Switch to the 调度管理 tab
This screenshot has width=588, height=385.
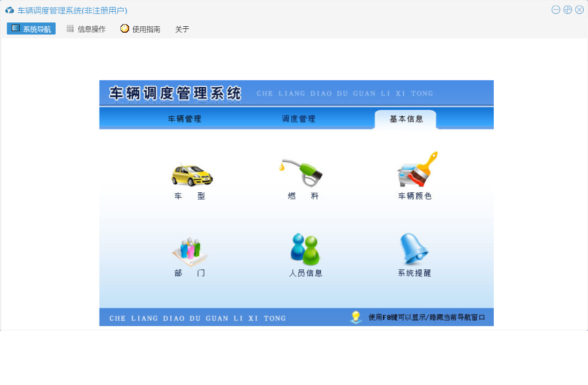(299, 119)
